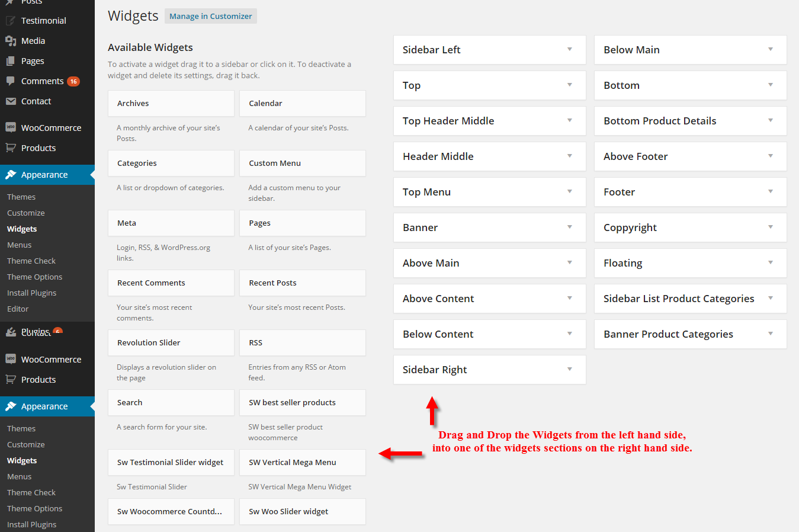Select the Recent Posts widget
799x532 pixels.
click(x=303, y=283)
